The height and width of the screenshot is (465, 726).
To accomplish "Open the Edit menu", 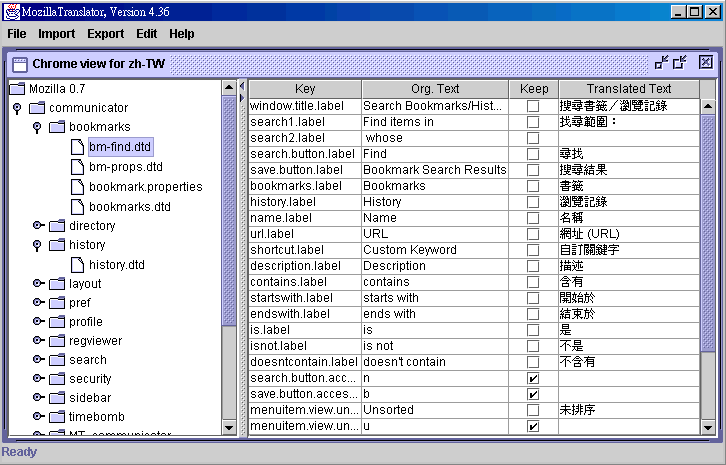I will pos(146,34).
